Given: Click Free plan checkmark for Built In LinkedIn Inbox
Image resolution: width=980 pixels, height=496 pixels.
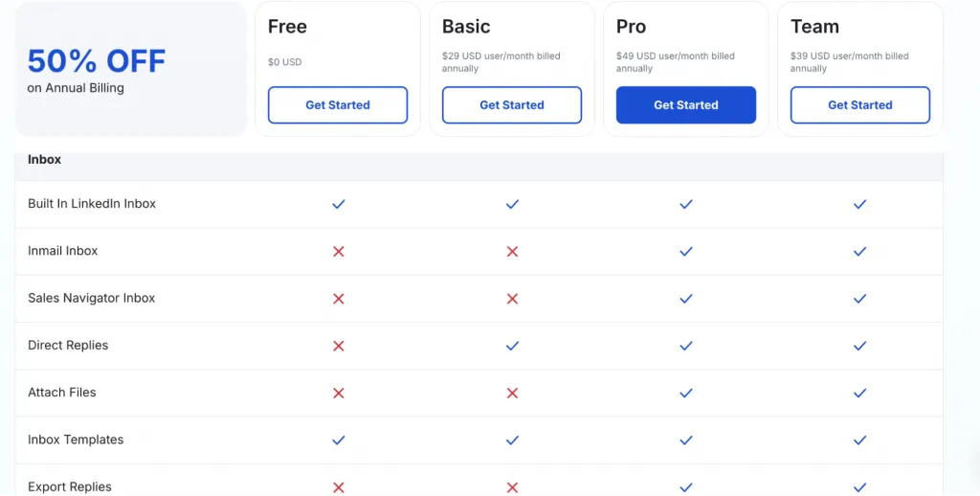Looking at the screenshot, I should pos(338,204).
